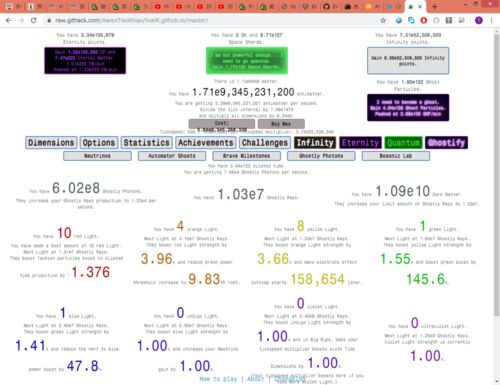Open the purple profile avatar
The width and height of the screenshot is (500, 385).
[479, 20]
